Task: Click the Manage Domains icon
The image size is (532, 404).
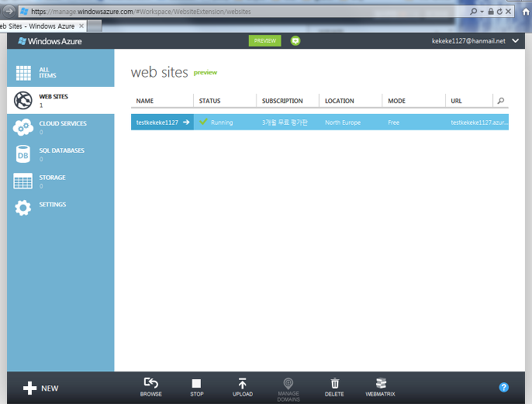Action: (288, 384)
